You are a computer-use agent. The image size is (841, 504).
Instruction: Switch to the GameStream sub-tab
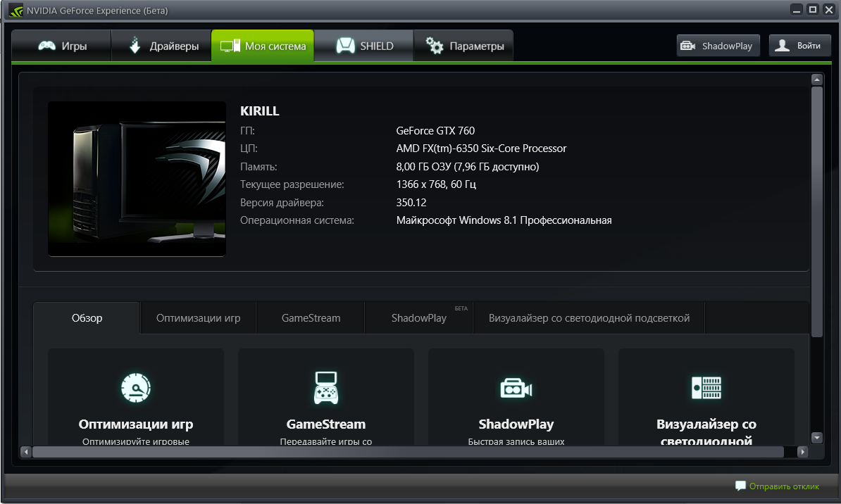pyautogui.click(x=311, y=318)
